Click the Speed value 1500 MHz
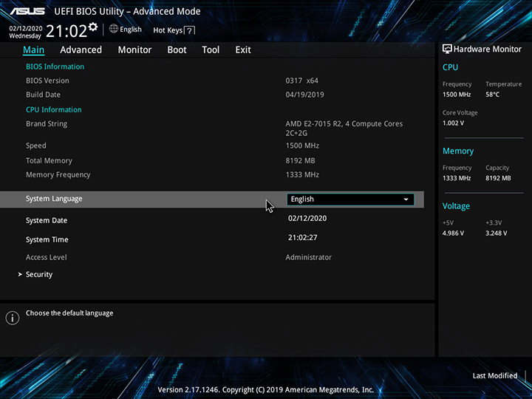532x399 pixels. click(302, 146)
